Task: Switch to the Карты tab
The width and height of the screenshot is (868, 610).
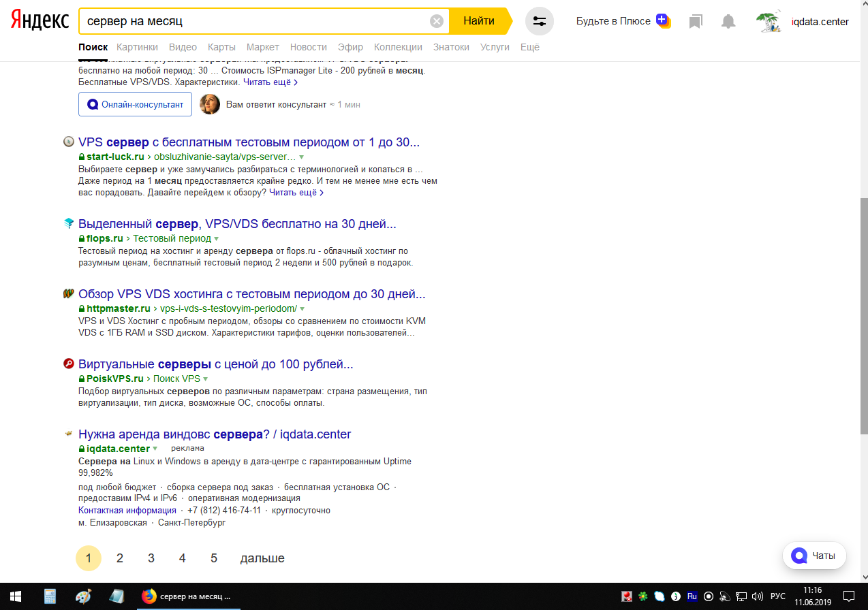Action: point(222,47)
